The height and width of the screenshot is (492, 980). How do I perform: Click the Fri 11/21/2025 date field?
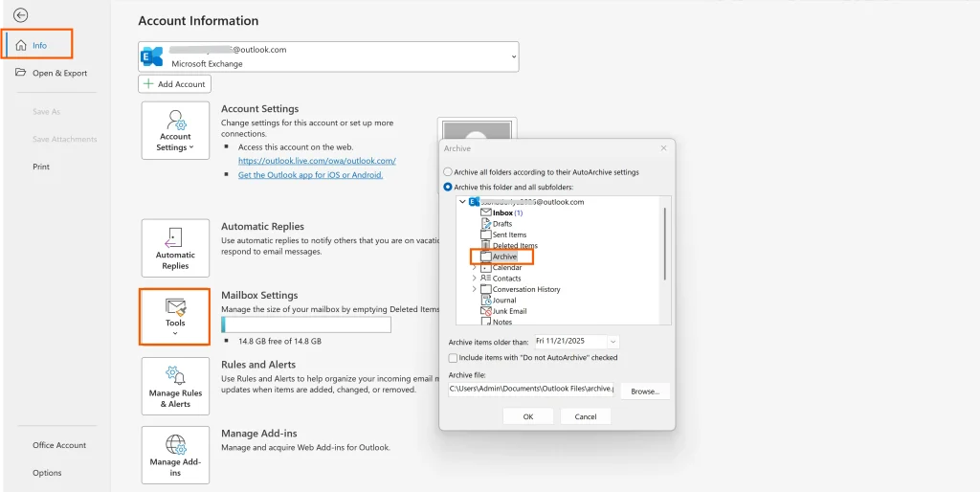coord(570,342)
